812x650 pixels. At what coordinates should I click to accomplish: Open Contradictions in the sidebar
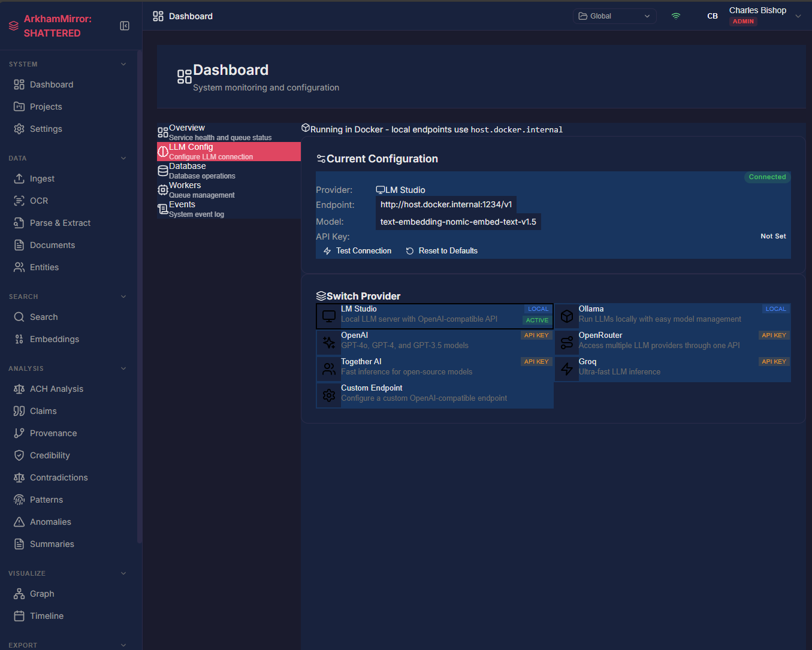(x=68, y=477)
